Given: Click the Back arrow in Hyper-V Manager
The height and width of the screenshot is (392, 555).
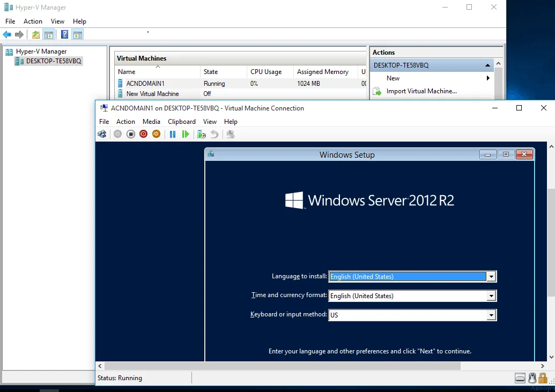Looking at the screenshot, I should [x=7, y=35].
